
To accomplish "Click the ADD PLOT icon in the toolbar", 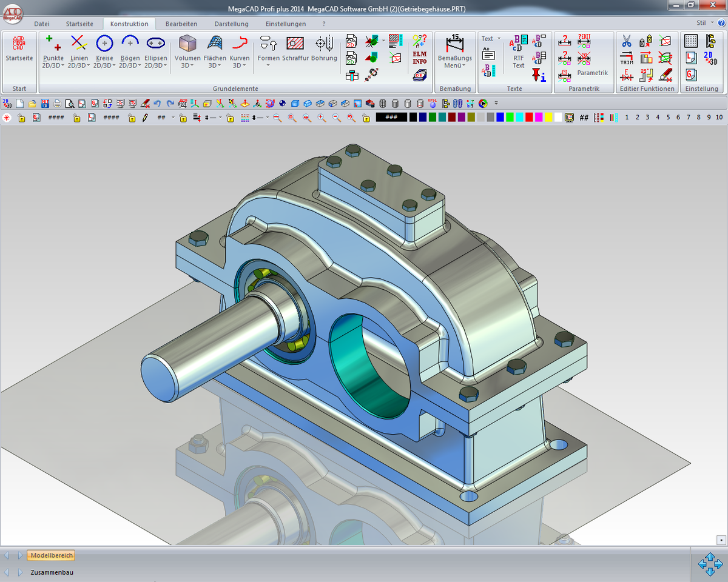I will tap(181, 104).
